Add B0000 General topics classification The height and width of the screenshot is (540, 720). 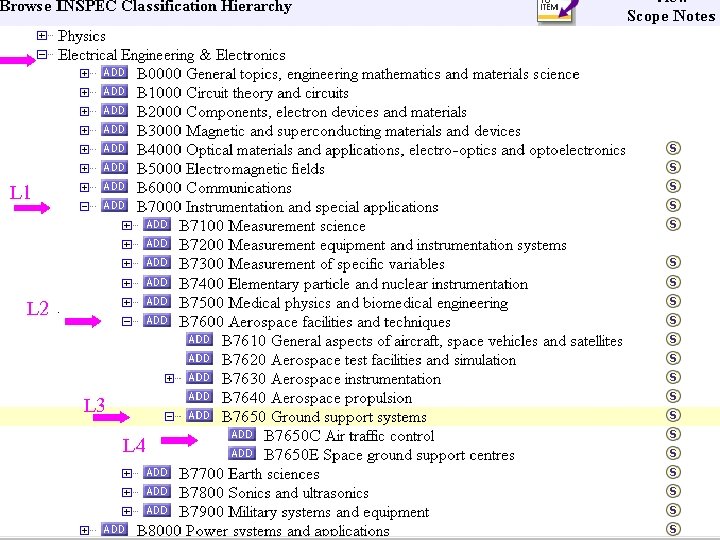pyautogui.click(x=114, y=73)
